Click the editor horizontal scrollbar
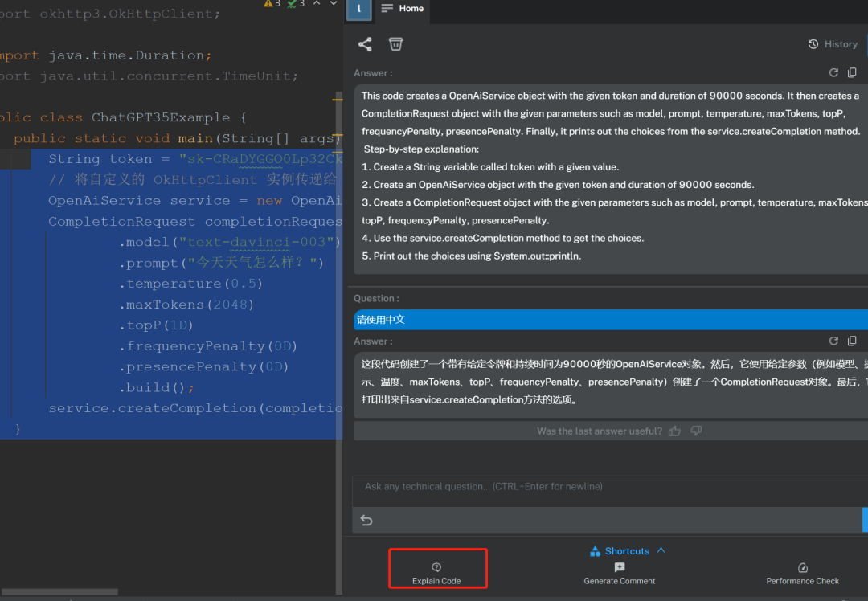 coord(59,592)
